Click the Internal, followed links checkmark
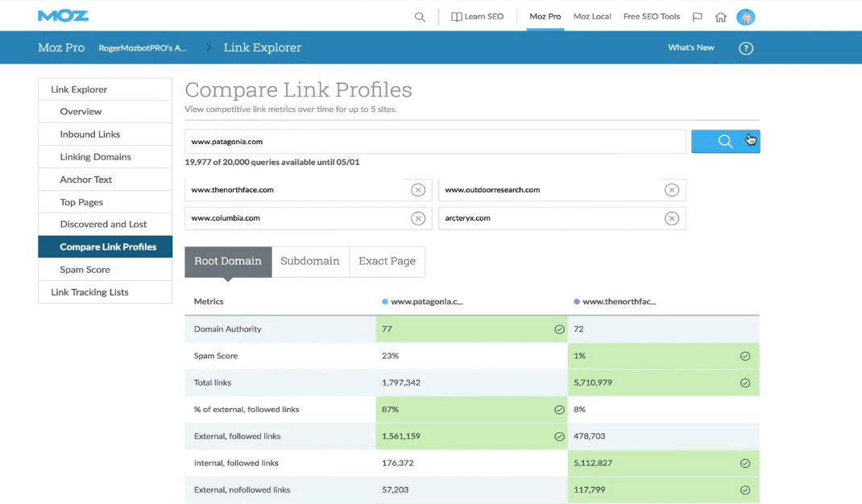Screen dimensions: 862x504 tap(745, 463)
